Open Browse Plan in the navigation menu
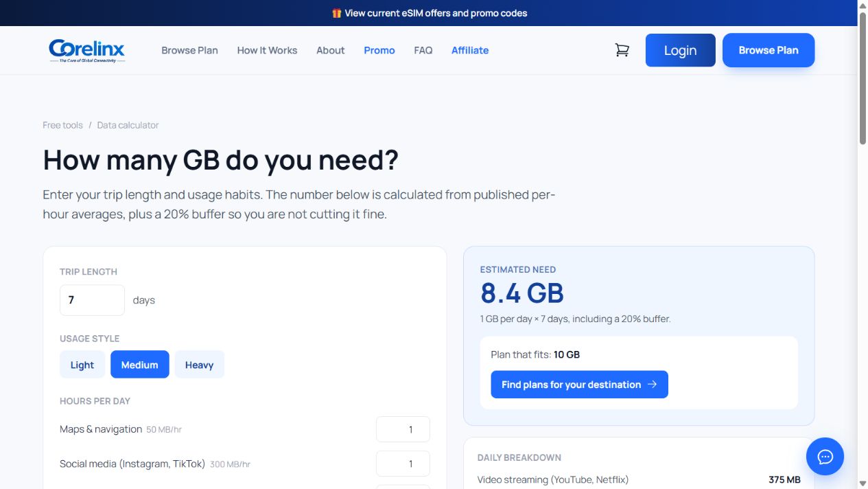This screenshot has height=489, width=868. point(189,50)
